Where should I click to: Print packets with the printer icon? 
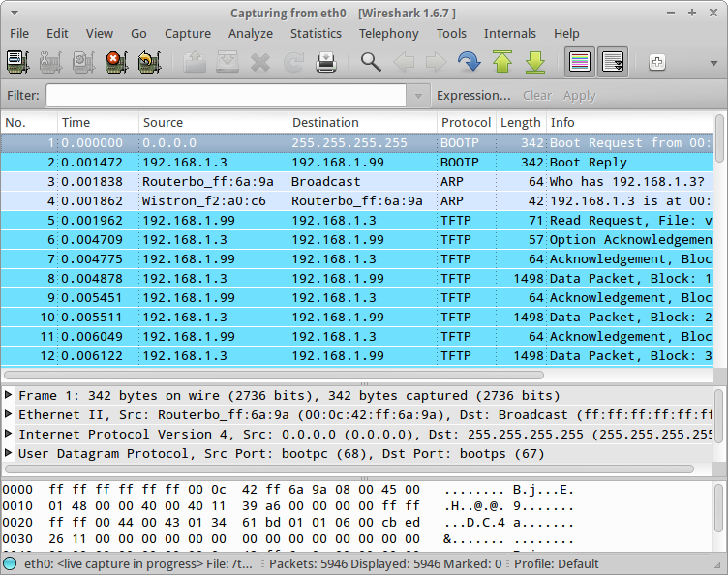326,62
